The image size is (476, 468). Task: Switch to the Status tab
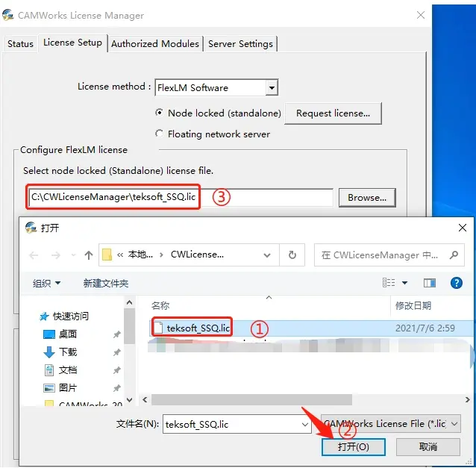coord(20,44)
